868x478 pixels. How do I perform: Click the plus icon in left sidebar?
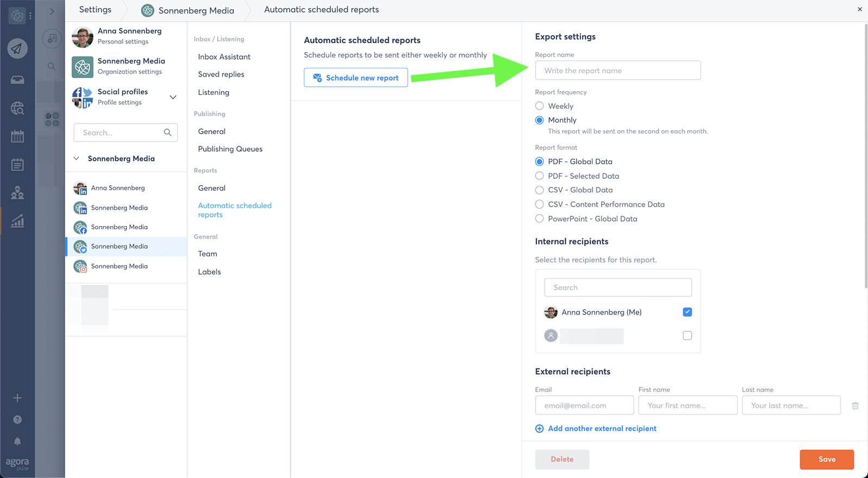point(17,398)
